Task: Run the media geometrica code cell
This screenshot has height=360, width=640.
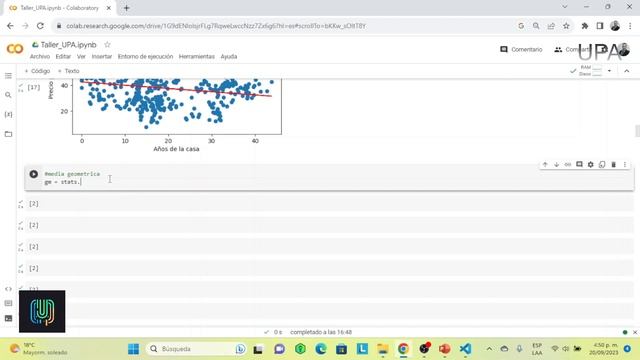Action: click(33, 174)
